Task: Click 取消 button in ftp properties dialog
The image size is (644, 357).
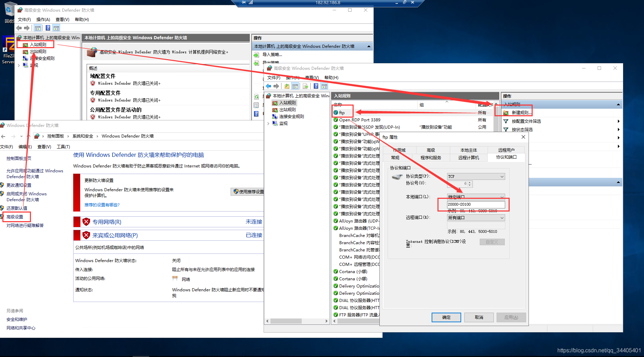Action: click(479, 317)
